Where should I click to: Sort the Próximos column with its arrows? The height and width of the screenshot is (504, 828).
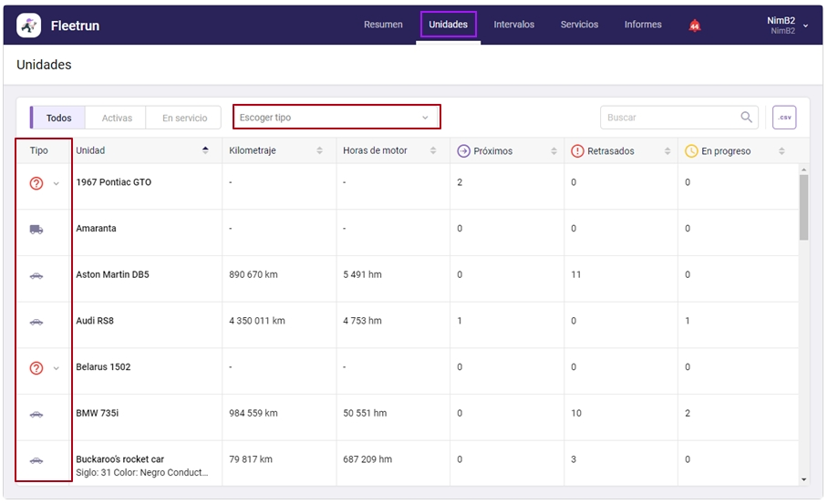[x=554, y=151]
